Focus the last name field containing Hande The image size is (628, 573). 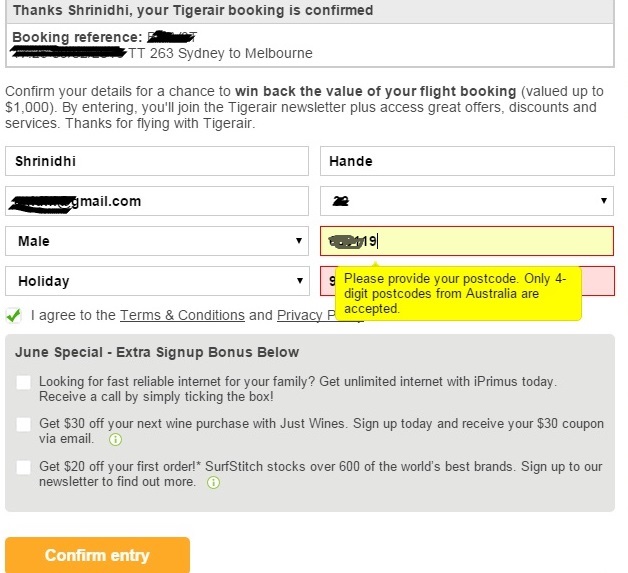(467, 161)
